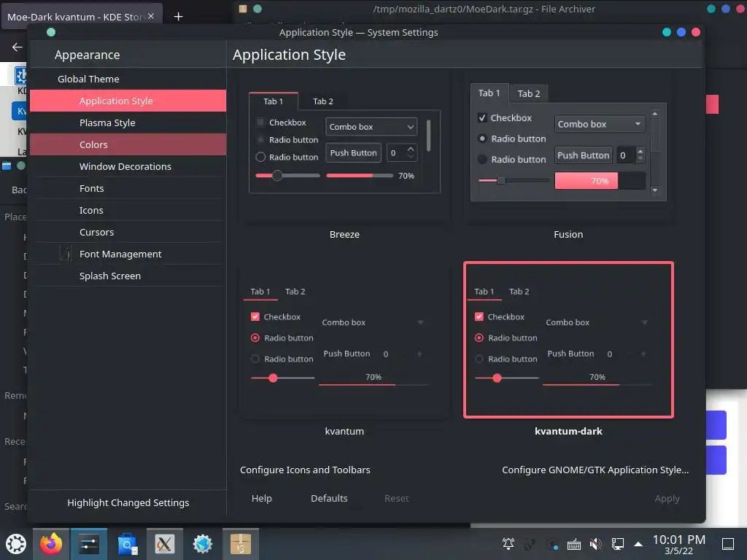Click Tab 2 in Breeze preview

pos(323,101)
